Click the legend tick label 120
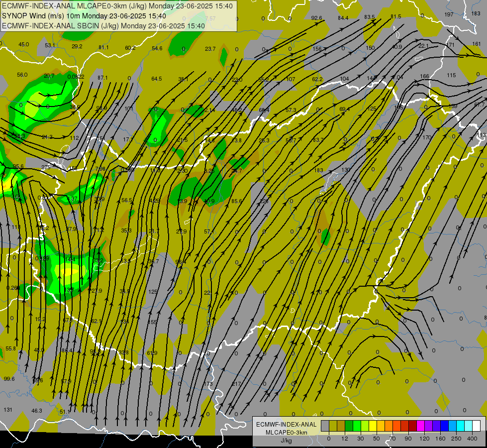Viewport: 487px width, 448px height. (424, 439)
